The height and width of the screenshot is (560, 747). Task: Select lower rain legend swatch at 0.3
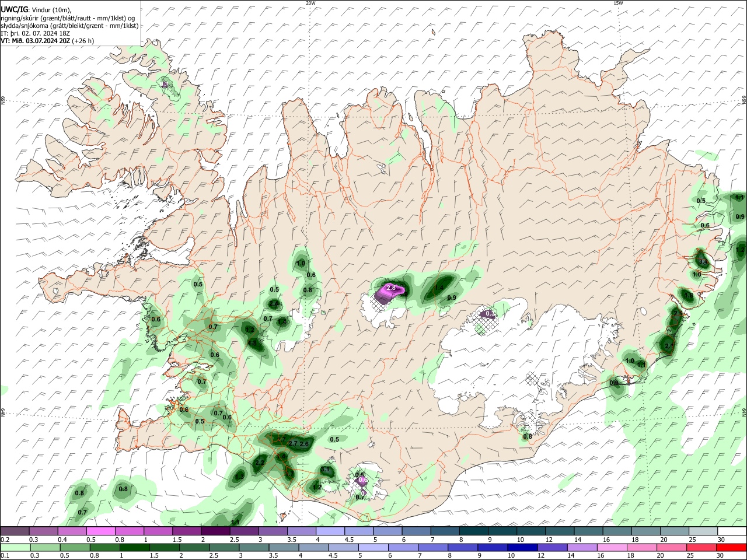pos(44,547)
